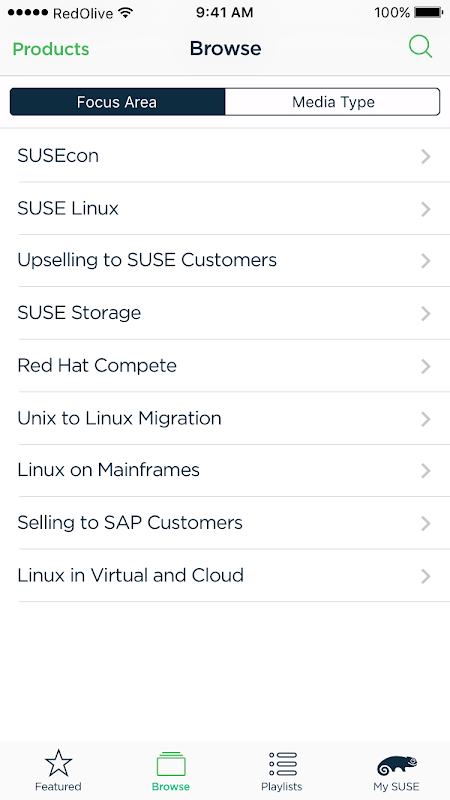Image resolution: width=450 pixels, height=800 pixels.
Task: Open Selling to SAP Customers
Action: 225,522
